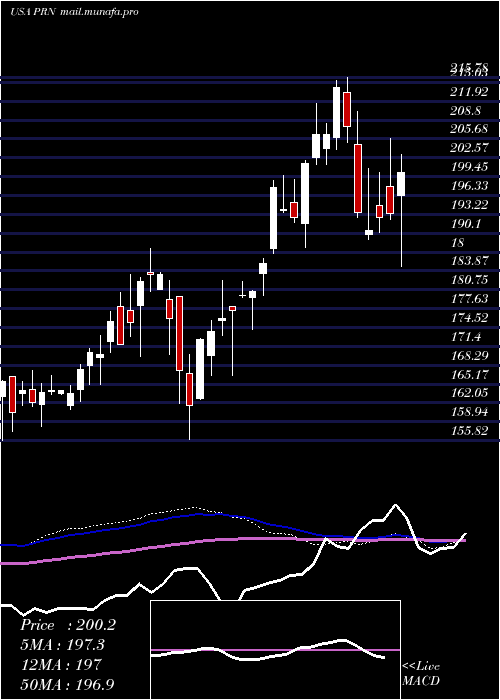Click the 205.68 price axis label
500x700 pixels.
coord(469,129)
